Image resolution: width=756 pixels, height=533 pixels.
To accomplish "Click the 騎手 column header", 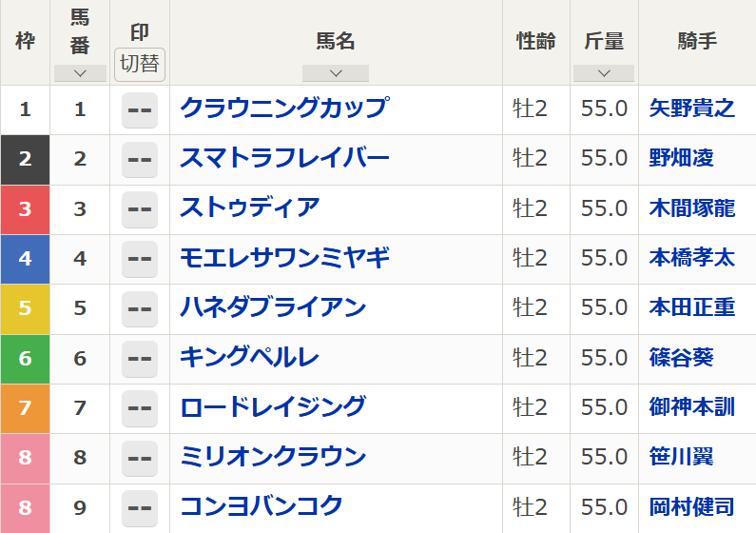I will [x=697, y=42].
